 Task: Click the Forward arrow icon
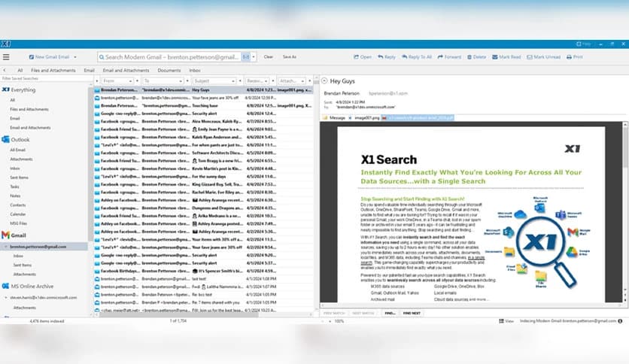coord(440,57)
